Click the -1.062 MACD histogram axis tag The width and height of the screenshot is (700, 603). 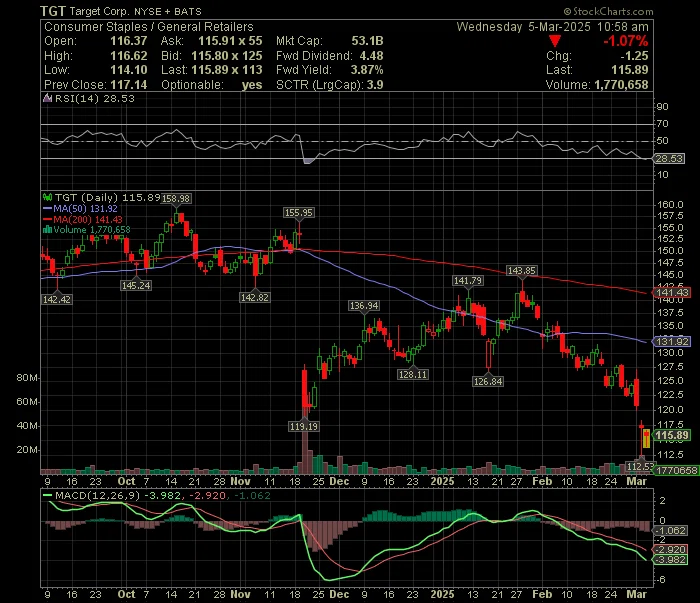pos(670,531)
